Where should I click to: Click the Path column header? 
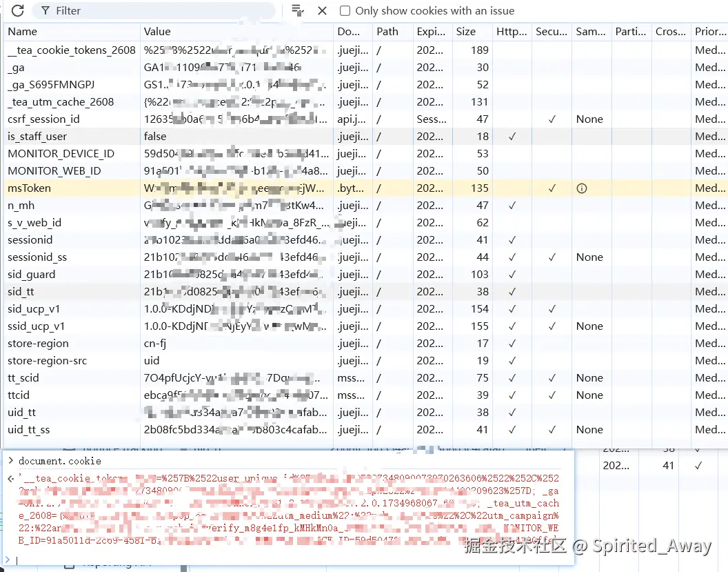[x=387, y=32]
